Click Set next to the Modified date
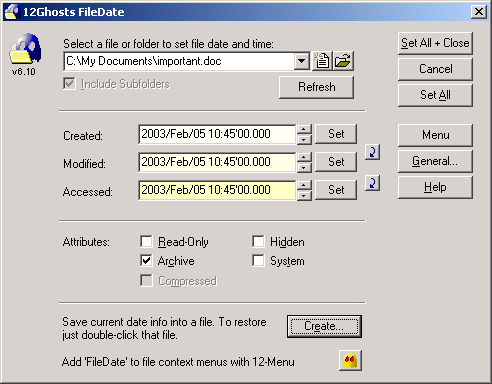 coord(336,162)
